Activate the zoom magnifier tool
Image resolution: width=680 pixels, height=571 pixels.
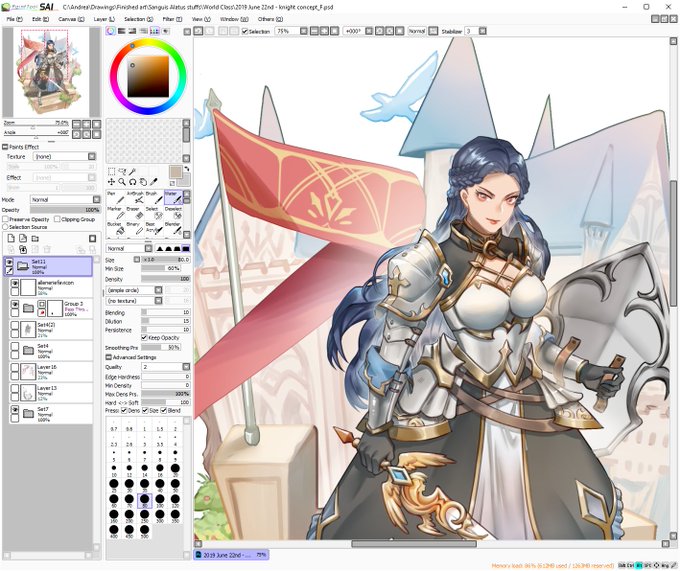[x=122, y=182]
